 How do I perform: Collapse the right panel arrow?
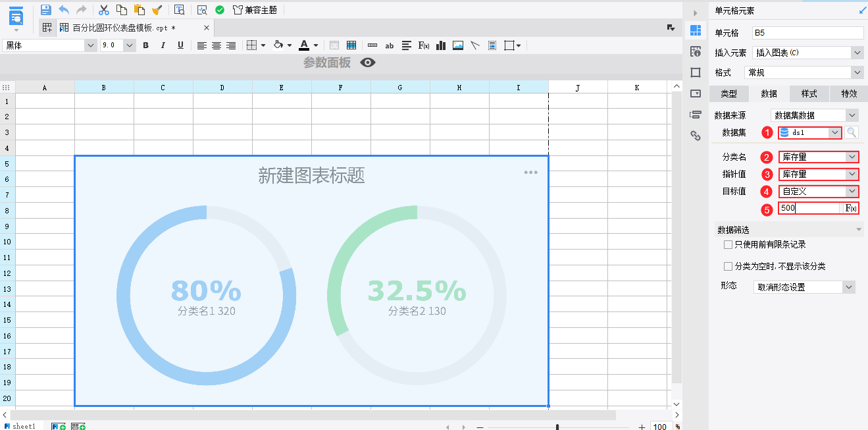pos(695,12)
